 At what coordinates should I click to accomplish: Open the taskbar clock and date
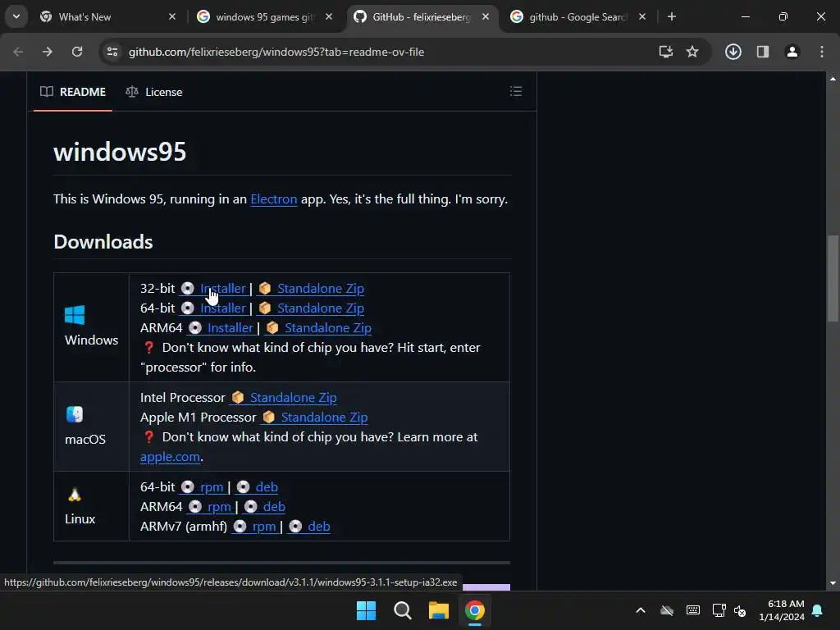click(x=782, y=610)
